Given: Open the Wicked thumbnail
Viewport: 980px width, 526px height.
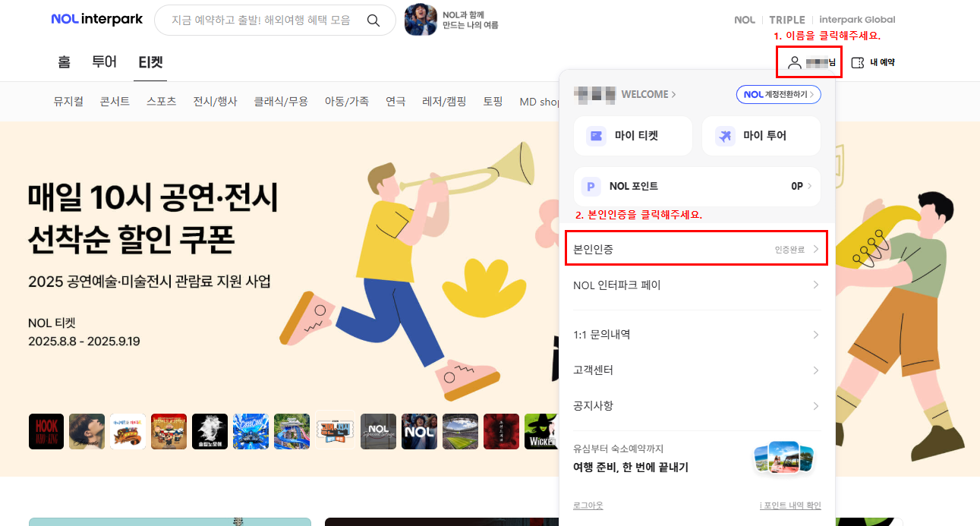Looking at the screenshot, I should [542, 431].
